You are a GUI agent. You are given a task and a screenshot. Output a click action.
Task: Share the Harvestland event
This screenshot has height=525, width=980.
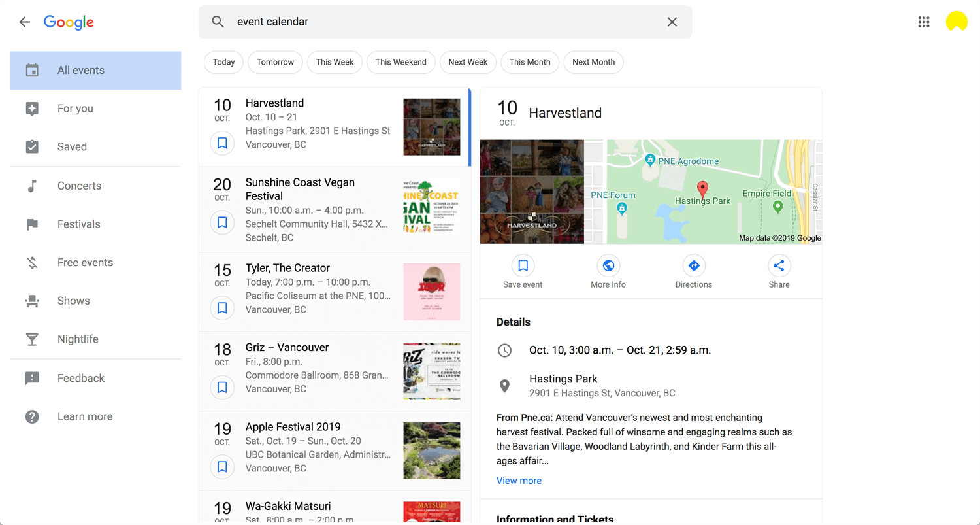(779, 265)
